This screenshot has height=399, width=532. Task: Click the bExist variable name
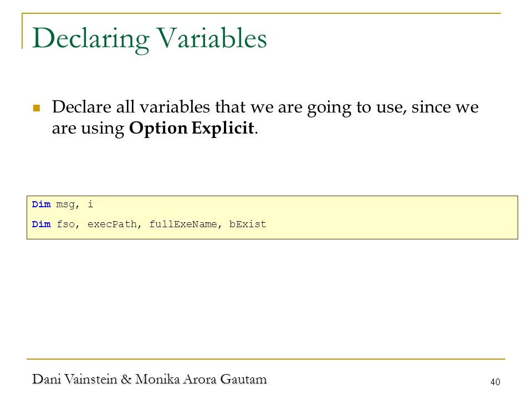[x=247, y=224]
